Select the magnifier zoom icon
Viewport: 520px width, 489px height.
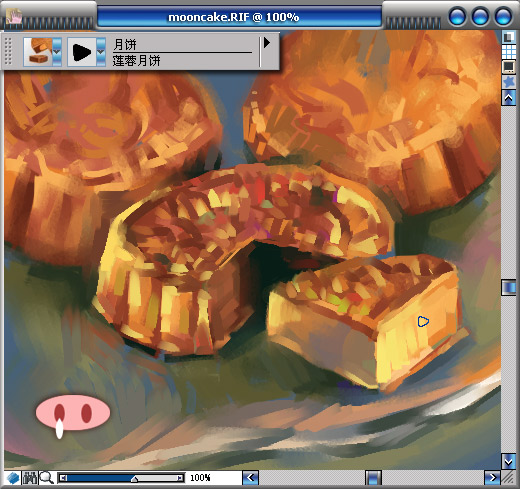click(x=47, y=478)
